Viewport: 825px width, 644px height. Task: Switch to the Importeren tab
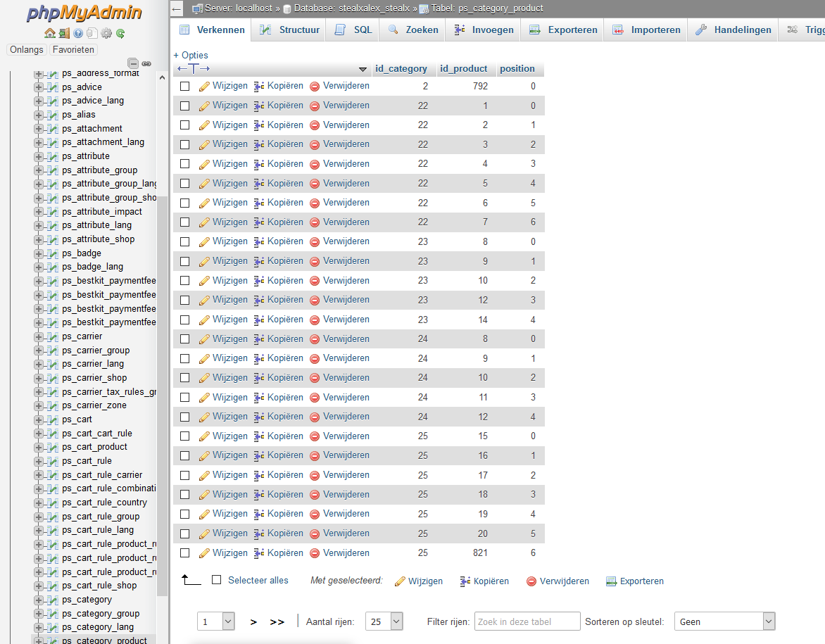coord(646,30)
